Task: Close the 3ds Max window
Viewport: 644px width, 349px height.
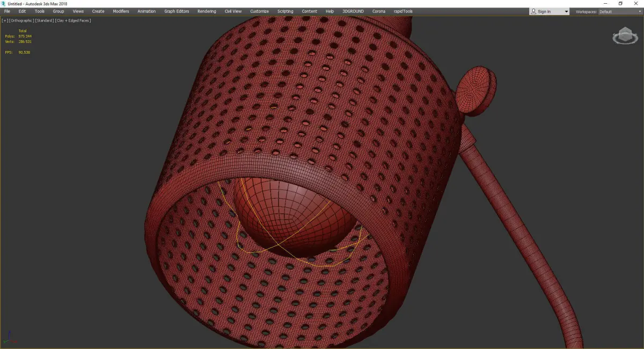Action: coord(635,4)
